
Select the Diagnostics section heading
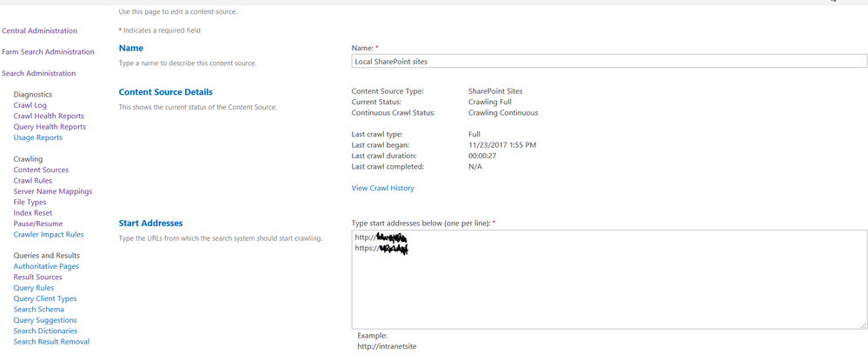[33, 94]
